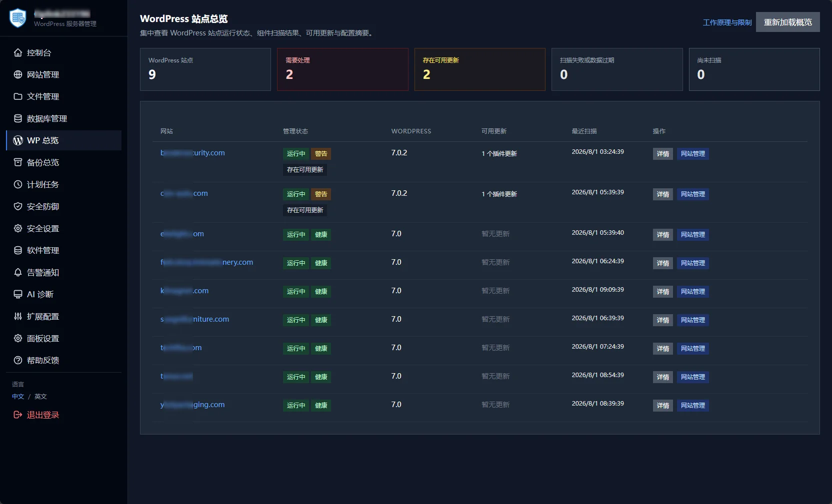Select the 数据库管理 database icon
The image size is (832, 504).
tap(18, 118)
